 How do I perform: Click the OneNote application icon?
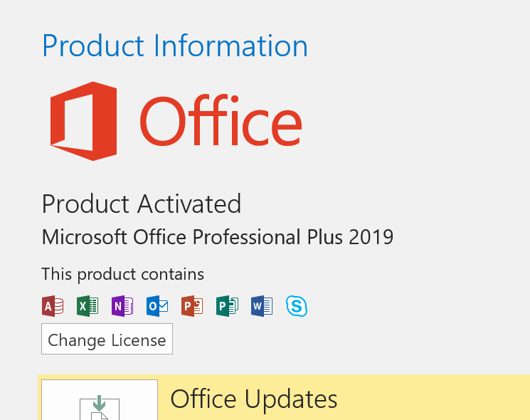[x=122, y=306]
